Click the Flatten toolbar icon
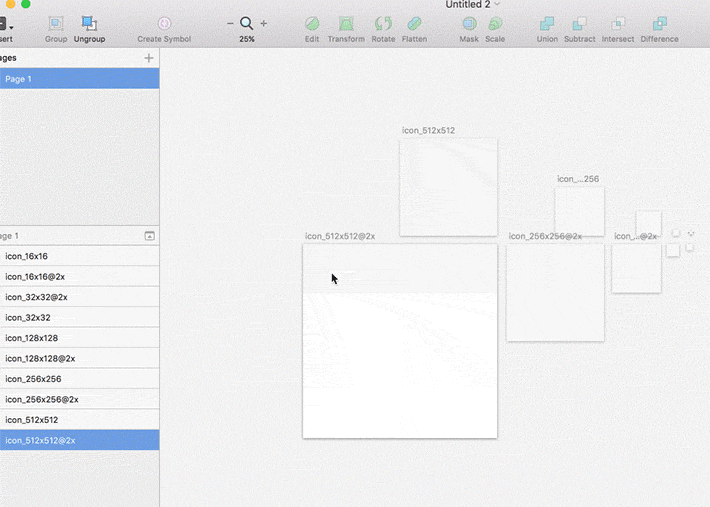The image size is (710, 507). click(414, 24)
